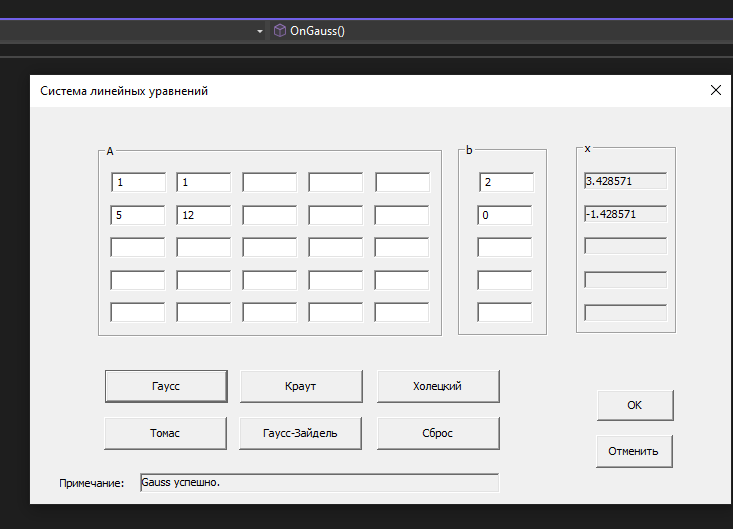The height and width of the screenshot is (529, 733).
Task: Click matrix A row 5 column 3 empty field
Action: click(x=269, y=312)
